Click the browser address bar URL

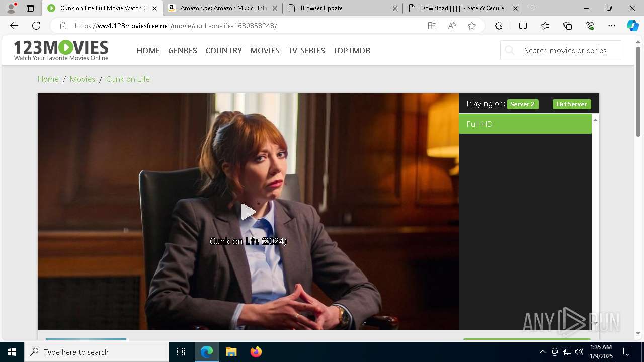coord(176,26)
